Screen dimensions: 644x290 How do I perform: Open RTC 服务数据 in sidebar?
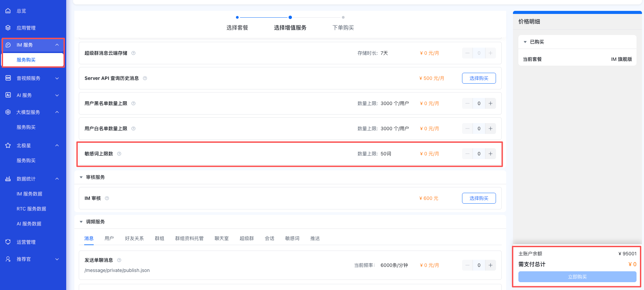click(31, 209)
